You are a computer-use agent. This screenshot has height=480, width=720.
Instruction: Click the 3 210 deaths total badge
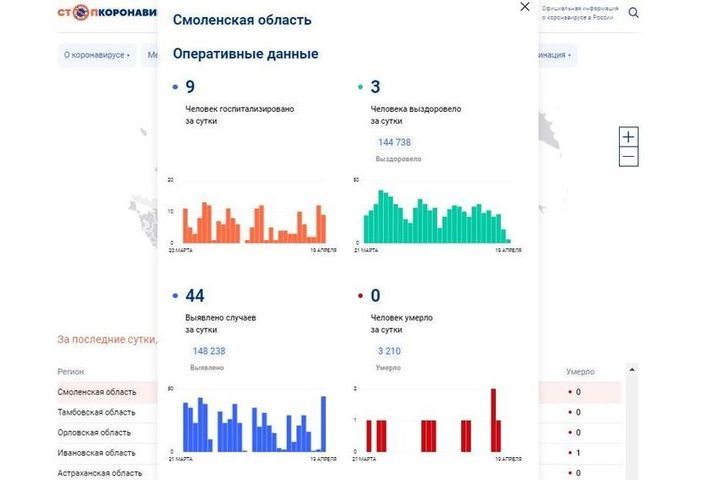pos(389,351)
